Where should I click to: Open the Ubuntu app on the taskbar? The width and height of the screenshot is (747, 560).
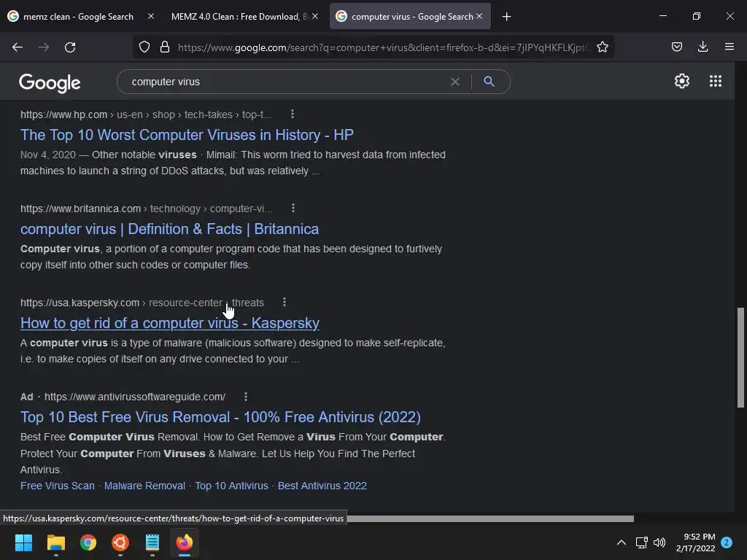point(120,542)
